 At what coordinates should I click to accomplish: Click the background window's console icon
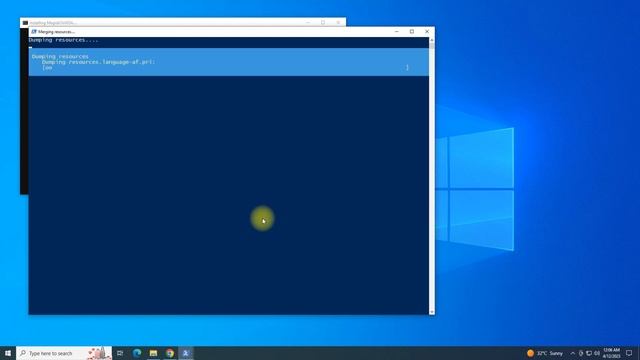tap(25, 23)
